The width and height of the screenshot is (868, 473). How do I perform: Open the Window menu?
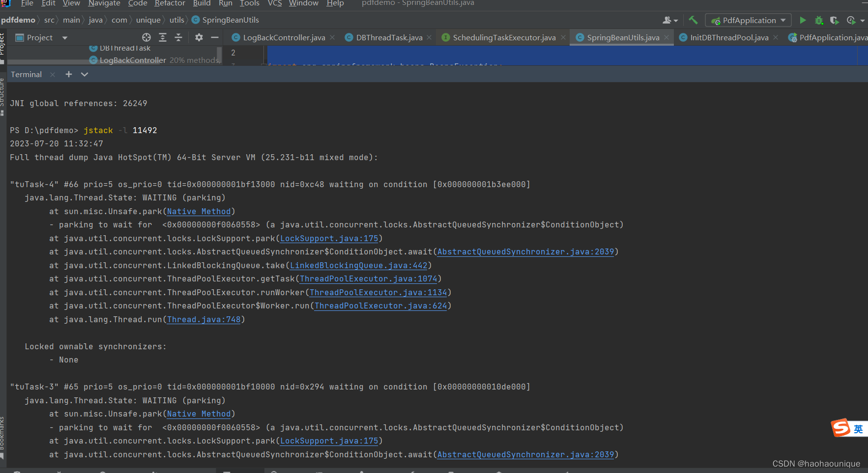coord(304,3)
